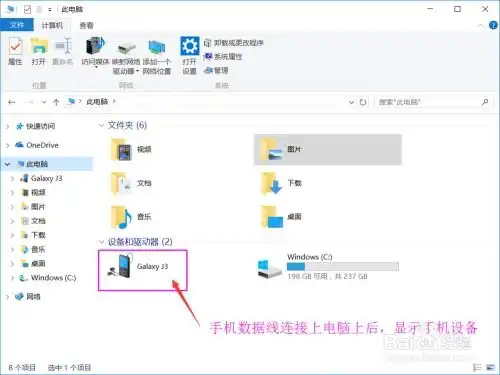Open the recent locations dropdown arrow
The width and height of the screenshot is (500, 375).
click(44, 102)
